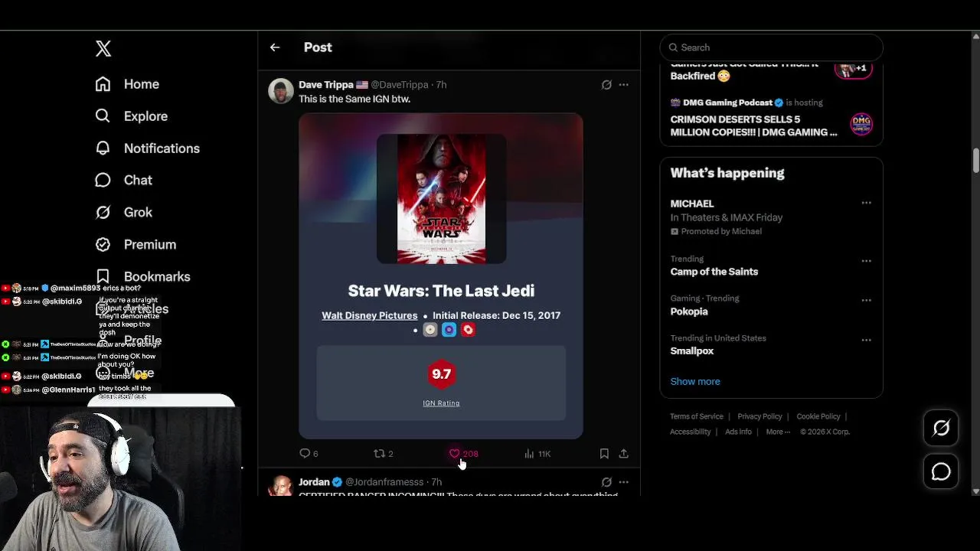The image size is (980, 551).
Task: Open options for Camp of the Saints
Action: point(866,261)
